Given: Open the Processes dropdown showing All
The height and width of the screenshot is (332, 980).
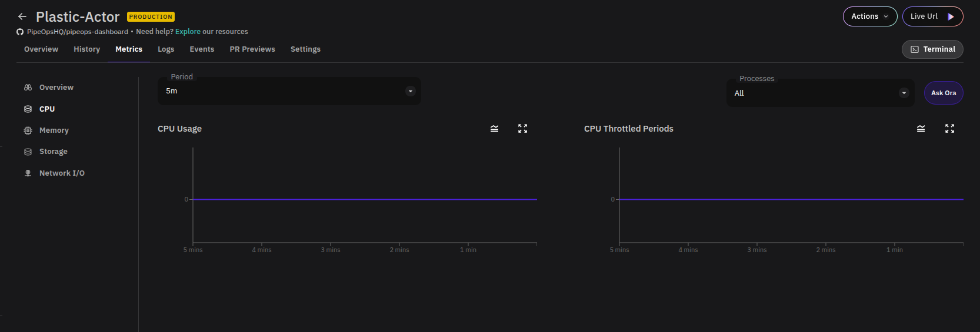Looking at the screenshot, I should (821, 93).
